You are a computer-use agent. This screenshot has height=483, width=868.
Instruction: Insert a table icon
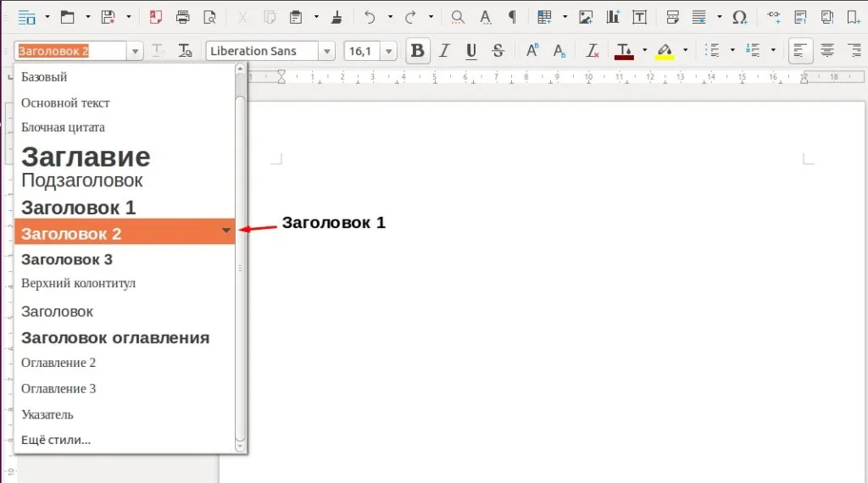point(545,17)
